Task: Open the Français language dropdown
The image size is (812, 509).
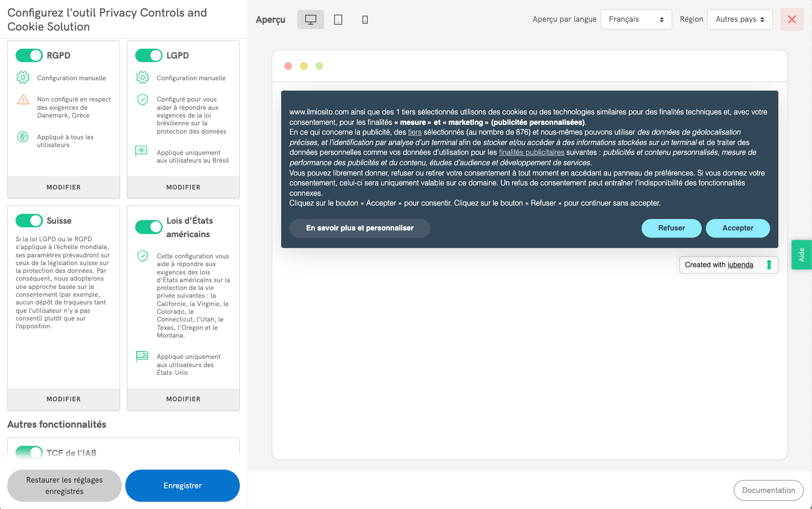Action: (x=636, y=20)
